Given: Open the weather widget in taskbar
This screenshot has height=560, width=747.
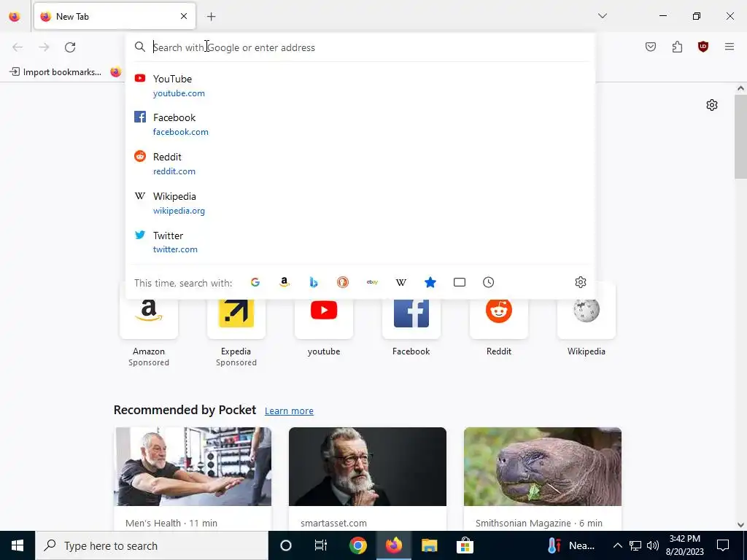Looking at the screenshot, I should click(570, 545).
